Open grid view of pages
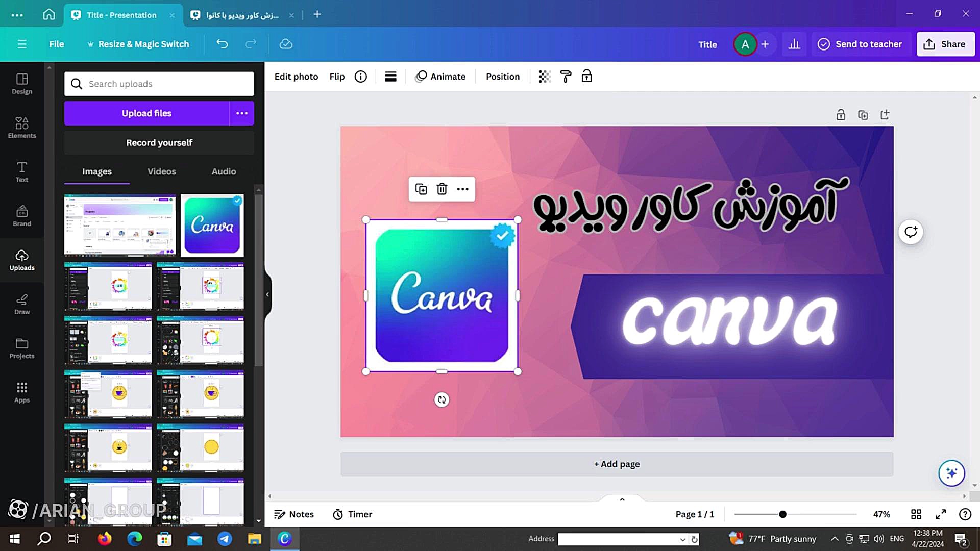The width and height of the screenshot is (980, 551). tap(916, 514)
